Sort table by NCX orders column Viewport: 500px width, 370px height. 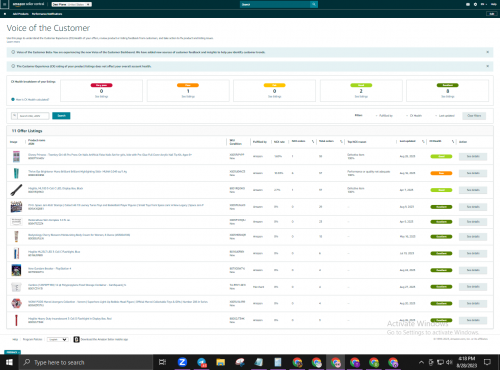(x=313, y=142)
